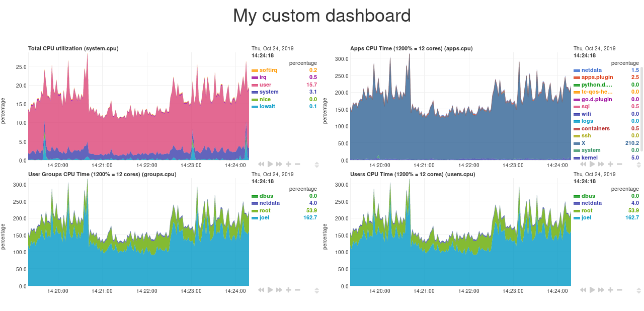This screenshot has width=644, height=311.
Task: Toggle joel in groups.cpu legend
Action: (264, 218)
